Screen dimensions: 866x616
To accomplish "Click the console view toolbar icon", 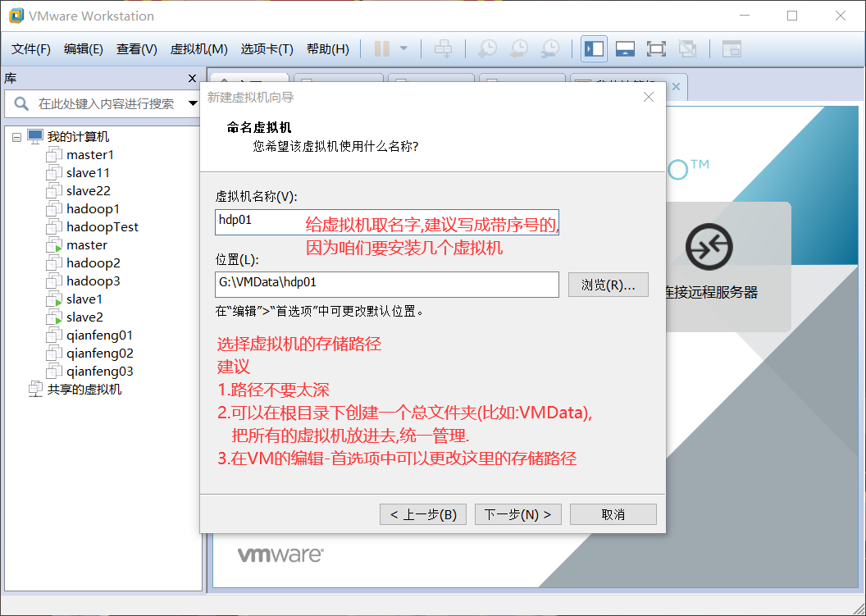I will coord(732,49).
